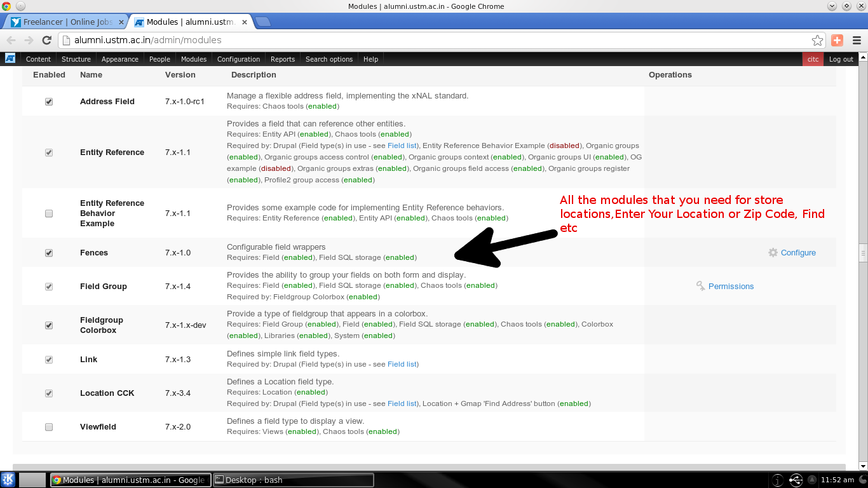Click the citc user account link

(813, 59)
